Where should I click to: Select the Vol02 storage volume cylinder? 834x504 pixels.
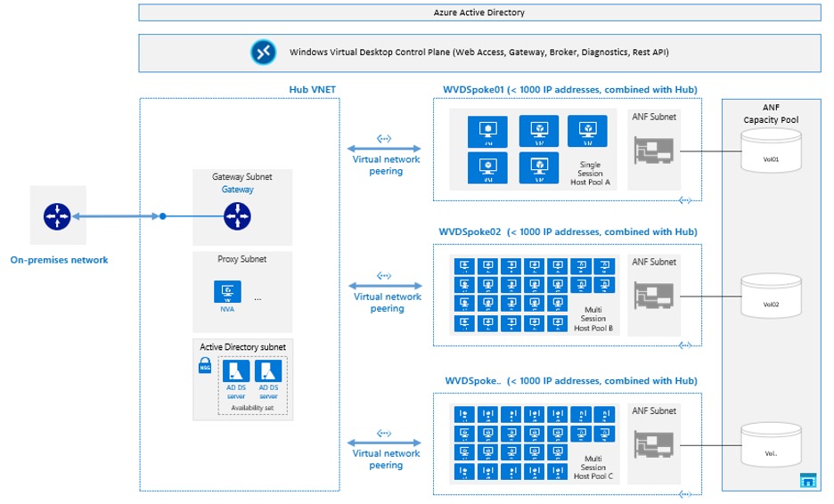[771, 293]
